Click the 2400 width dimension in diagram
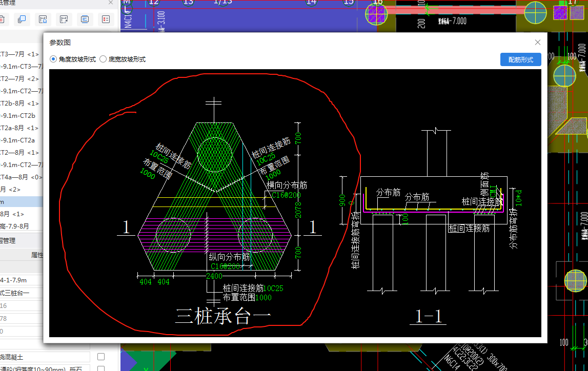This screenshot has width=588, height=371. 214,276
